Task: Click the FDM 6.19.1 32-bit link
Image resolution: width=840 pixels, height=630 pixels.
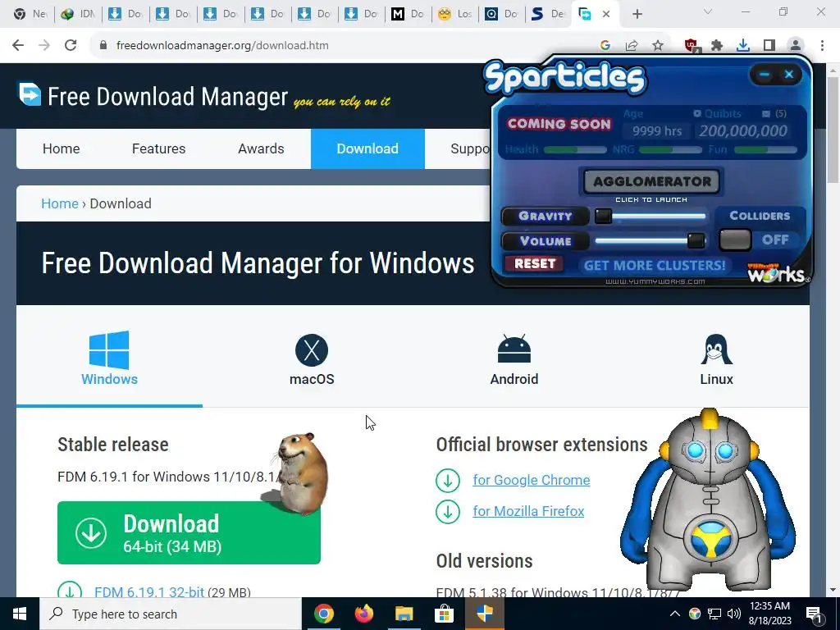Action: [x=149, y=592]
